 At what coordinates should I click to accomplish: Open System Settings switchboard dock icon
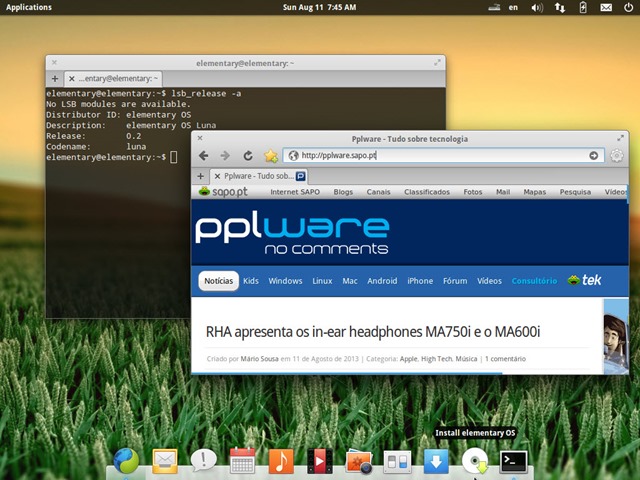[397, 462]
